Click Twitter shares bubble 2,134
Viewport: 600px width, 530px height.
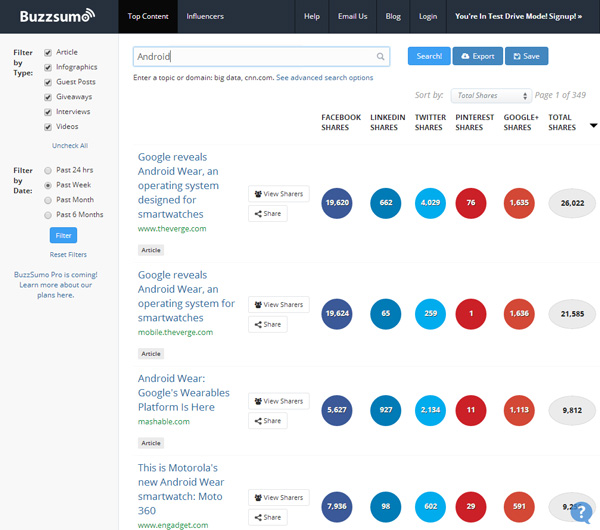click(430, 410)
